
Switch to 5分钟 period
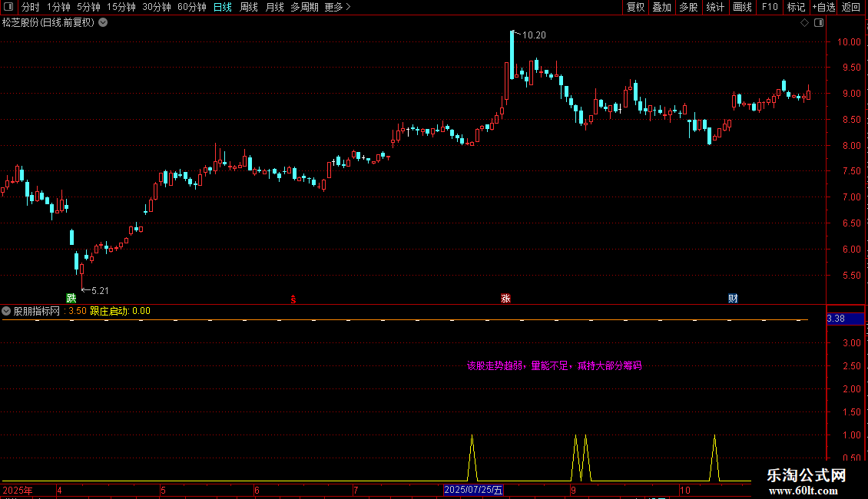[x=88, y=7]
